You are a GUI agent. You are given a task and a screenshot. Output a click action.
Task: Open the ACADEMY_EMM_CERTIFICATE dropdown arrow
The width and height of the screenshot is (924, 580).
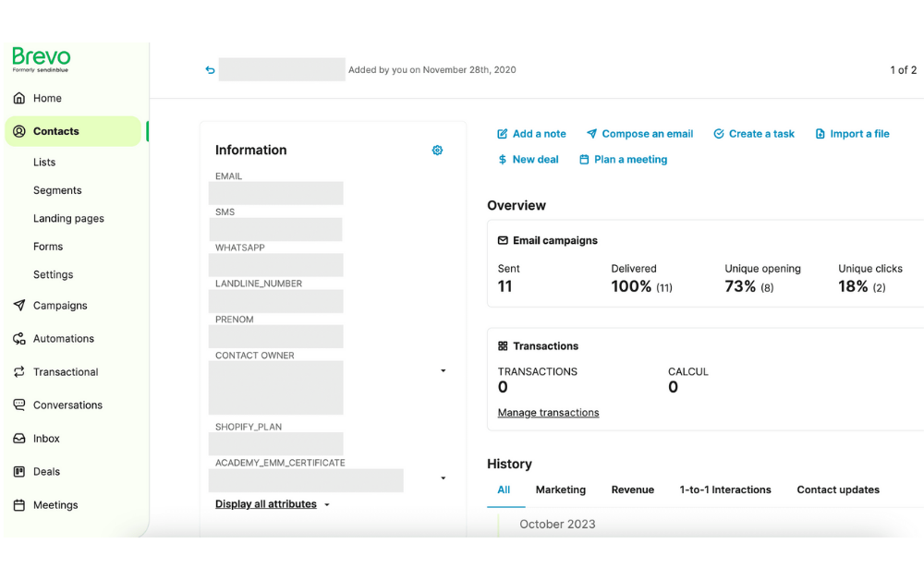(x=444, y=478)
